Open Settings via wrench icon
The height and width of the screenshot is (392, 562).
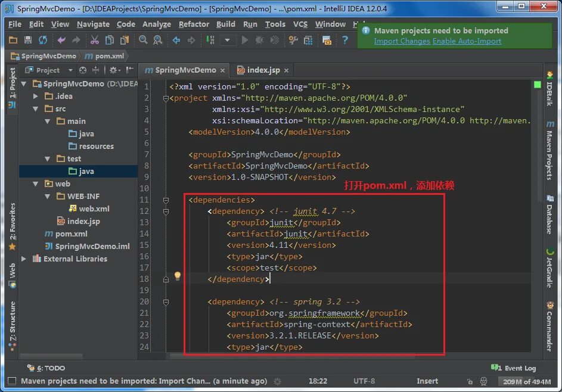pos(293,40)
